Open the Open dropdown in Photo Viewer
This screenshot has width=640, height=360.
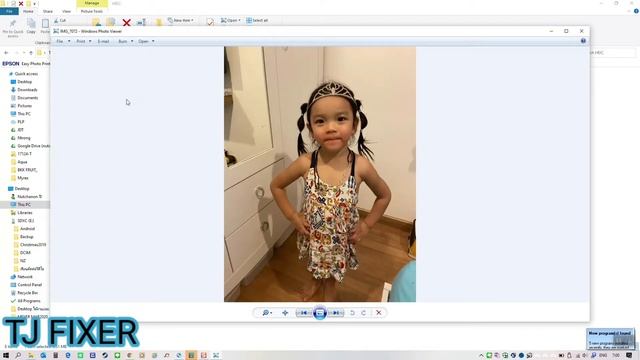(146, 41)
